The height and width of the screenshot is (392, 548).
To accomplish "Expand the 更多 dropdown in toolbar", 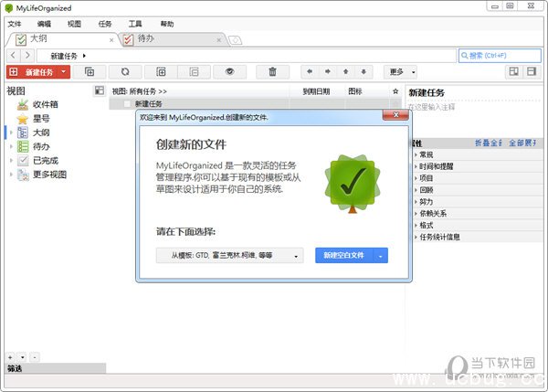I will pyautogui.click(x=400, y=71).
